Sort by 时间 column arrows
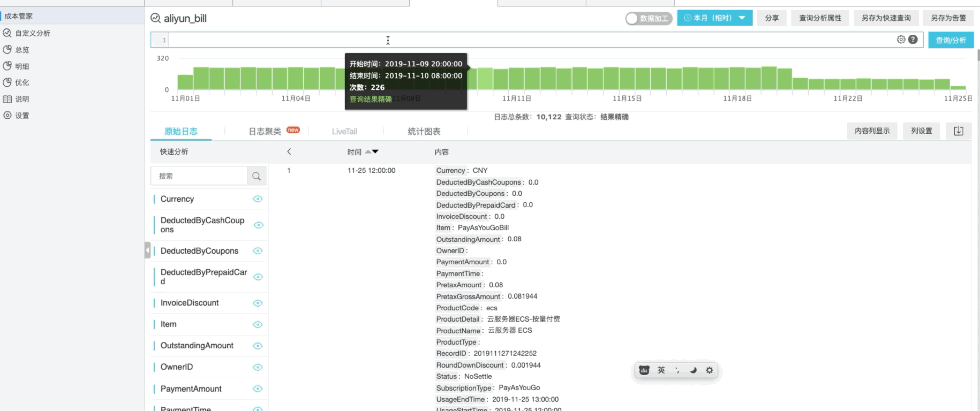This screenshot has width=980, height=411. (371, 152)
